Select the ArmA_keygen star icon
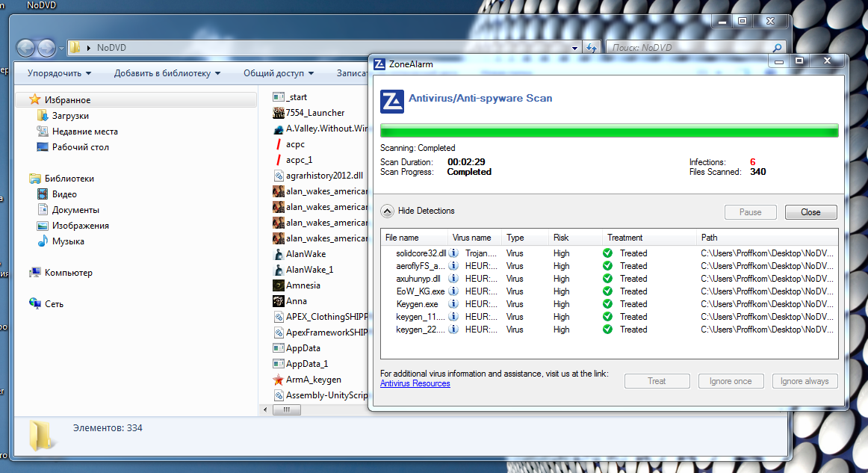Screen dimensions: 868x473 [279, 380]
